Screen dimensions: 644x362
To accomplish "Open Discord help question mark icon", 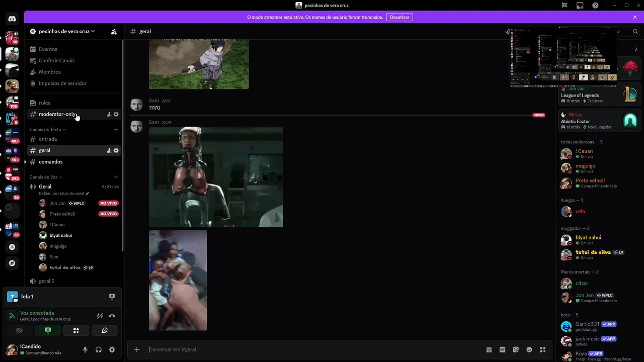I will coord(595,6).
